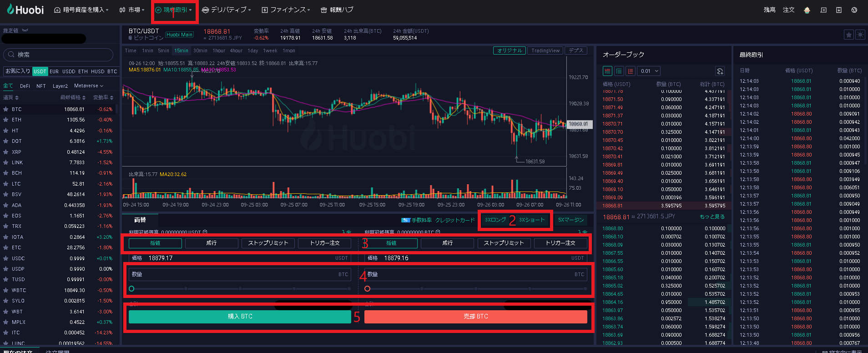Add BTC/USDT to favorites with header star
The height and width of the screenshot is (353, 868).
tap(848, 35)
